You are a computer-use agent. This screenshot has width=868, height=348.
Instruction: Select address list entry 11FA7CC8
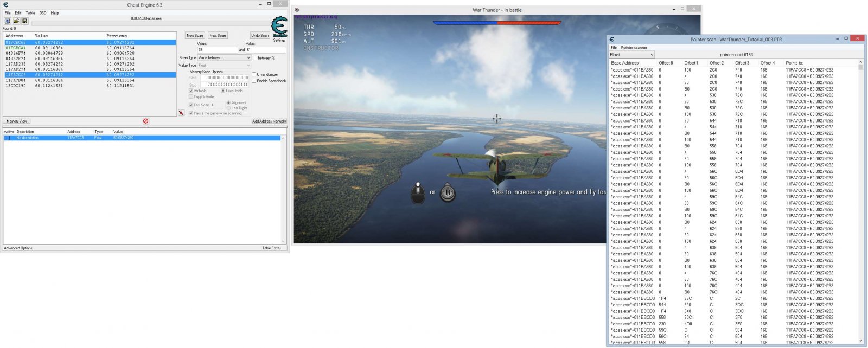(142, 138)
